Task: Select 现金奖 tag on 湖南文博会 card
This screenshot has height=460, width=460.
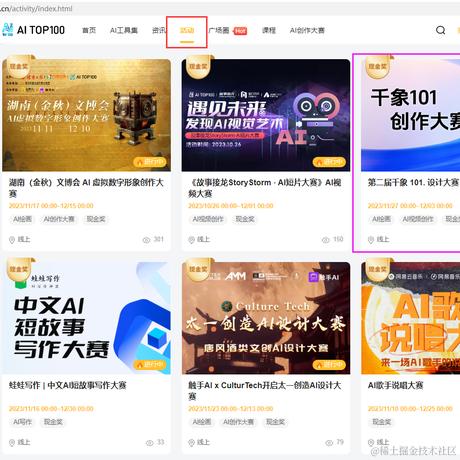Action: (x=96, y=219)
